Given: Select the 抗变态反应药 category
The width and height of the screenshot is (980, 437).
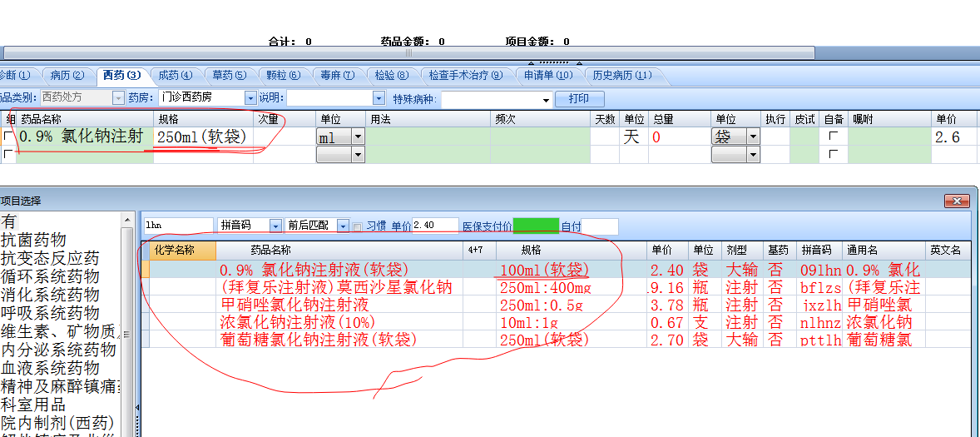Looking at the screenshot, I should (50, 258).
